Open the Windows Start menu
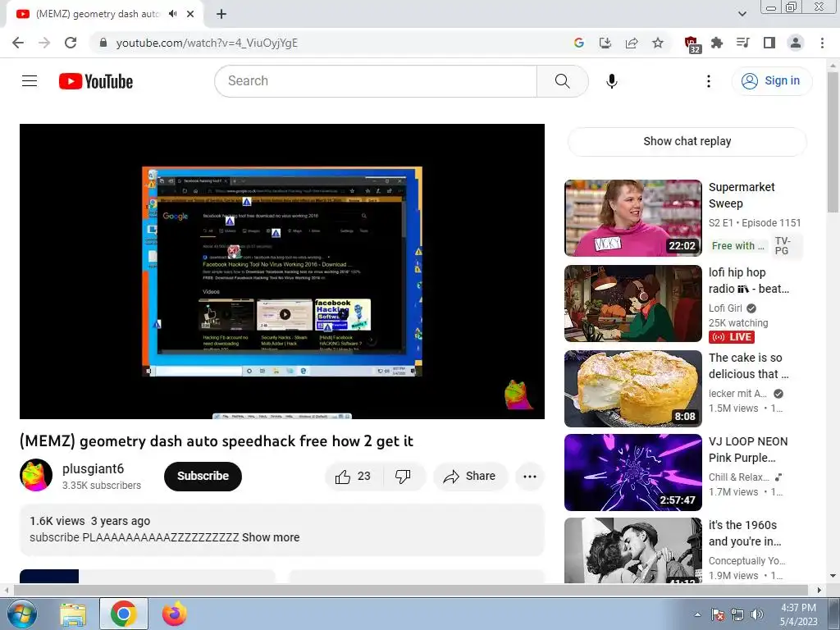This screenshot has width=840, height=630. [x=21, y=614]
